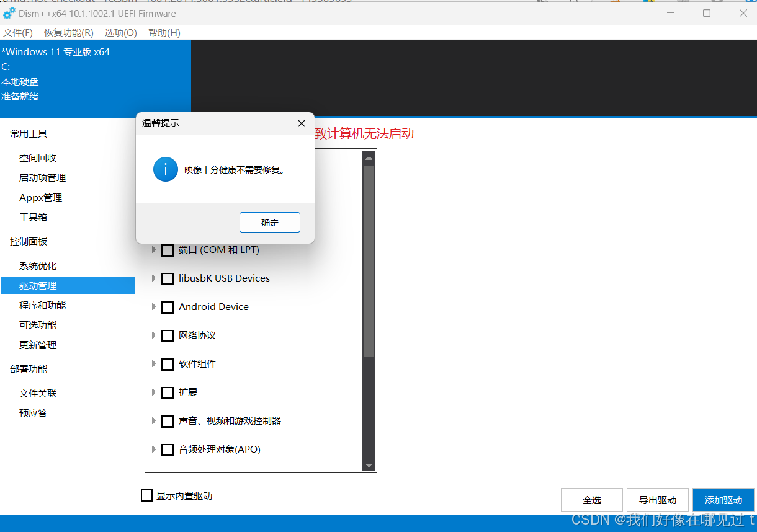Select 驱动管理 in sidebar

coord(68,286)
